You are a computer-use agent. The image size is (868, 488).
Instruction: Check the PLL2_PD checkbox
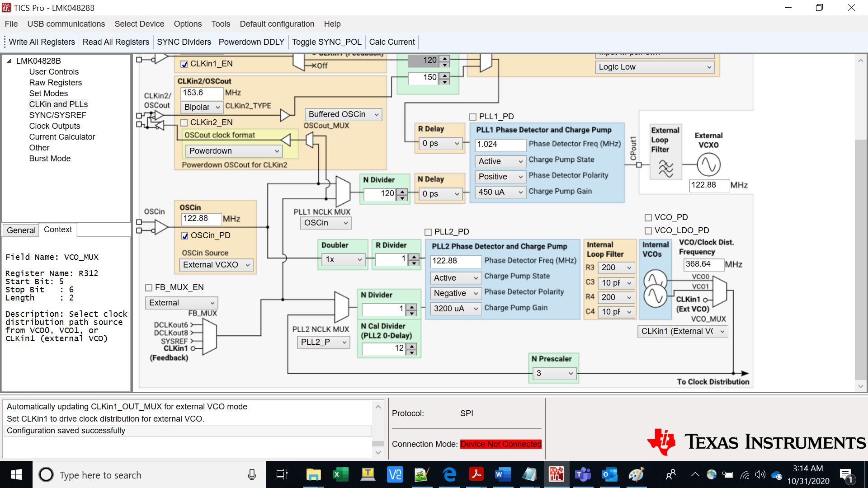[x=428, y=232]
